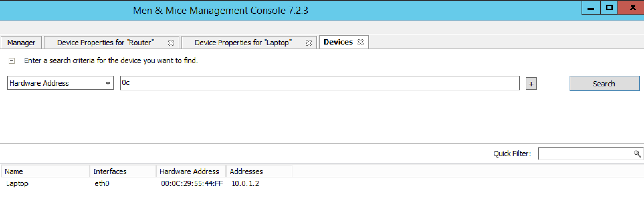Close the Devices tab
644x212 pixels.
click(361, 42)
